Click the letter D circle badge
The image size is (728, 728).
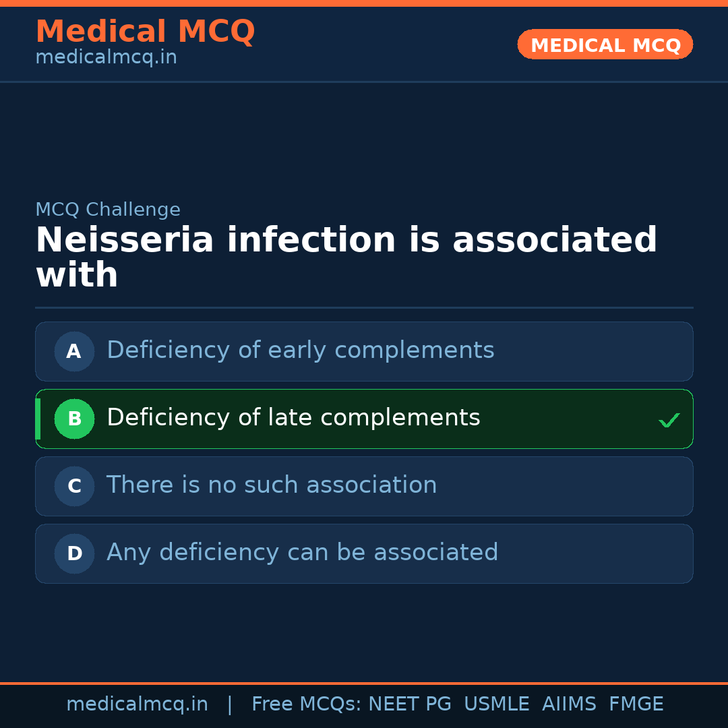click(74, 553)
